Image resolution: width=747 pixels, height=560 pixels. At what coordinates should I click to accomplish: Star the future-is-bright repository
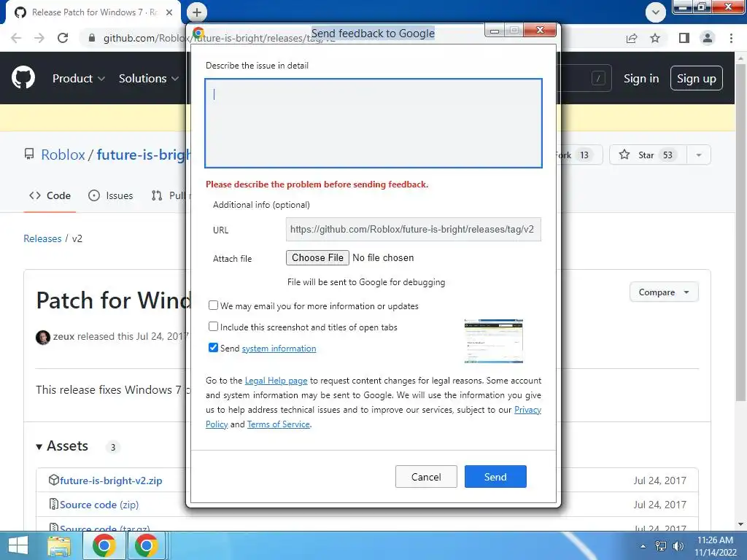click(648, 155)
